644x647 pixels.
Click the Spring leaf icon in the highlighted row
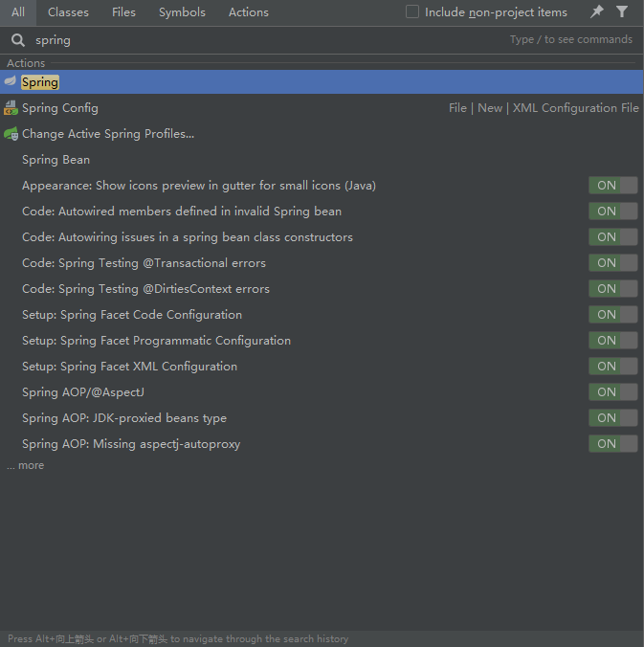pyautogui.click(x=11, y=80)
